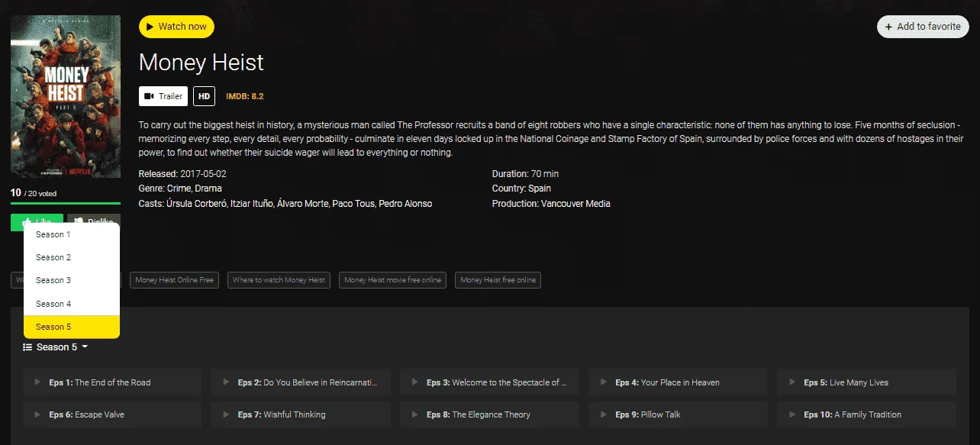Viewport: 980px width, 445px height.
Task: Play Eps 6: Escape Valve
Action: click(x=112, y=414)
